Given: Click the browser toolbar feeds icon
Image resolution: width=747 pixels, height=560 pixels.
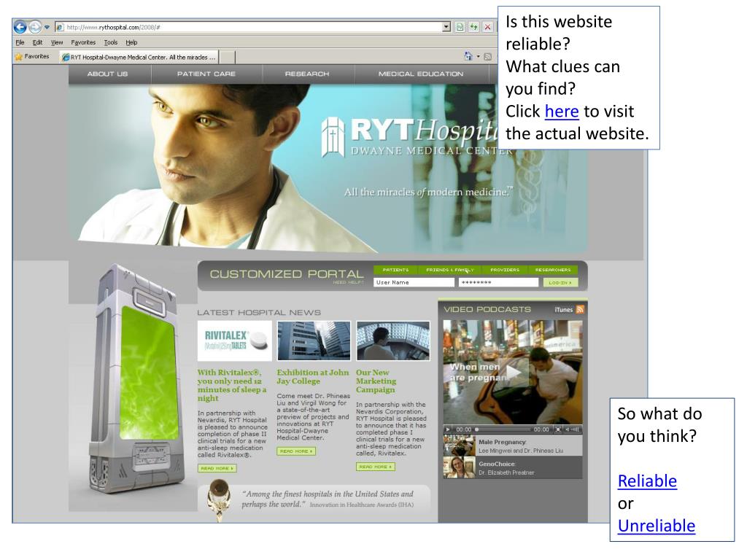Looking at the screenshot, I should 487,57.
